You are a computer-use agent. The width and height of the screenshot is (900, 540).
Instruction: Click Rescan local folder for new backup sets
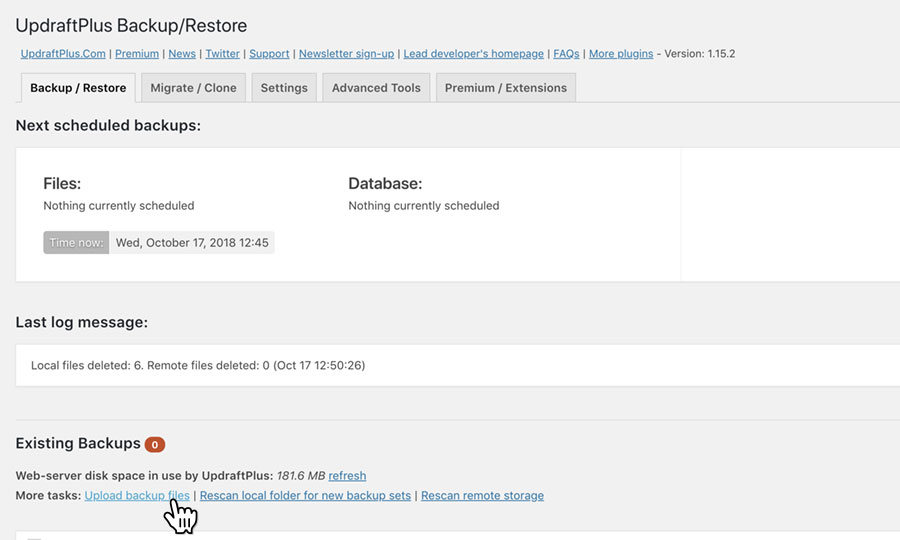pyautogui.click(x=305, y=495)
